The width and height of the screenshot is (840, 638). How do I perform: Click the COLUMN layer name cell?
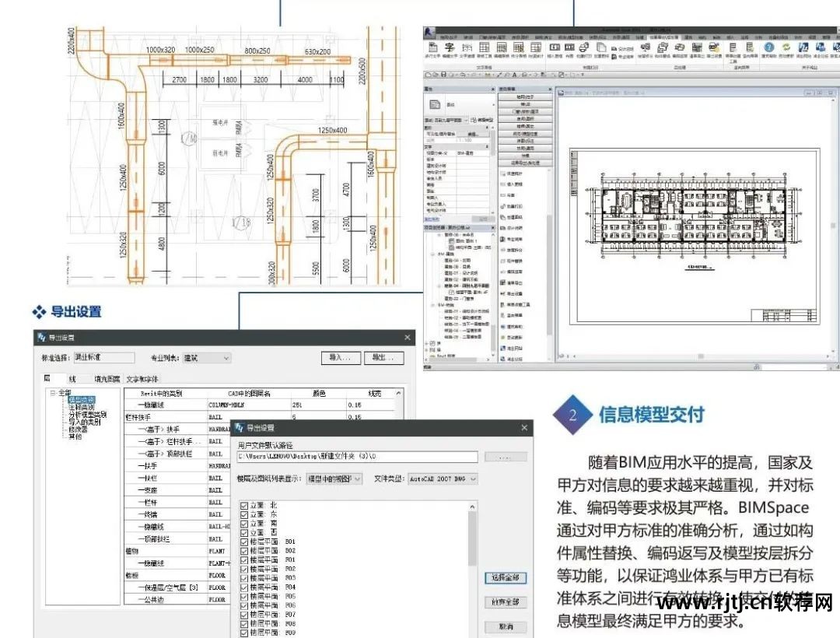(249, 405)
